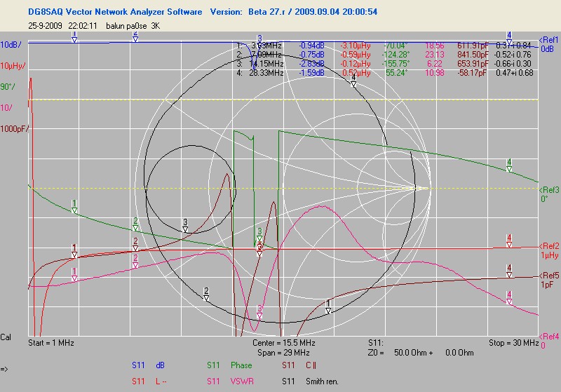This screenshot has width=561, height=392.
Task: Select the blue S11 dB trace label
Action: [x=148, y=365]
